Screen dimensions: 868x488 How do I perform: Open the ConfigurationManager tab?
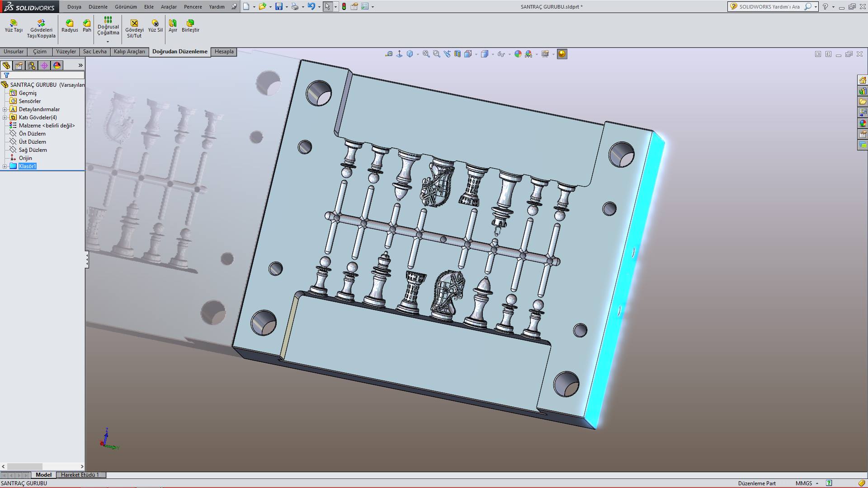(32, 66)
